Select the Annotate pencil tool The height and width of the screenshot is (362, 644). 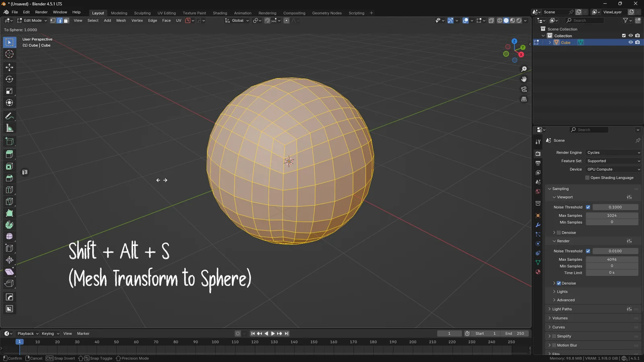click(9, 116)
